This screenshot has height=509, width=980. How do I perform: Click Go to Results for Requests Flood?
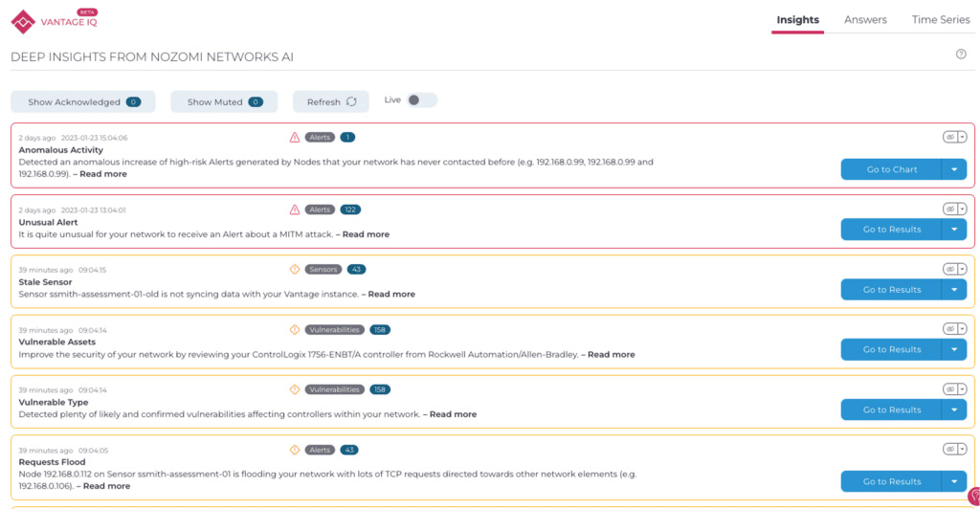[x=891, y=481]
